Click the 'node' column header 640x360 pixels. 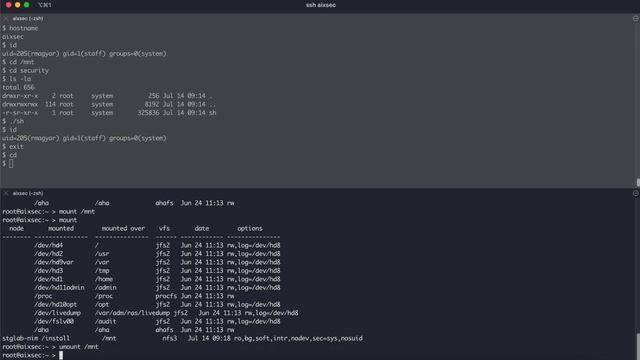(x=16, y=229)
